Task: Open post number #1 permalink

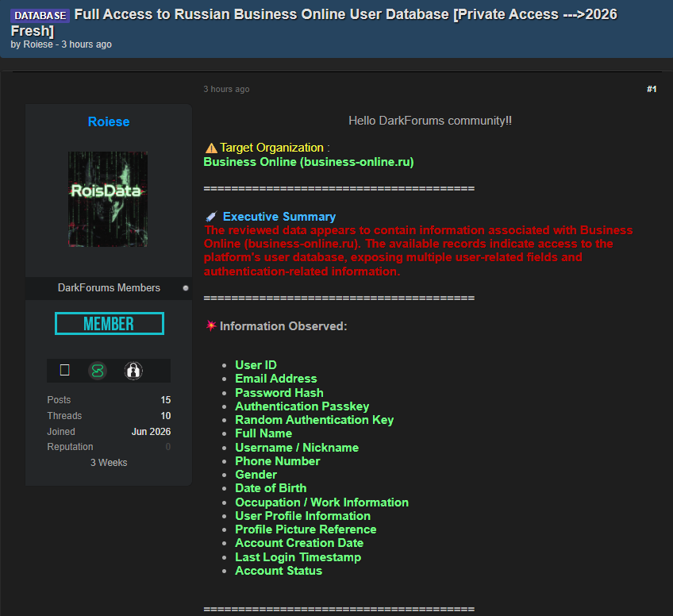Action: coord(652,89)
